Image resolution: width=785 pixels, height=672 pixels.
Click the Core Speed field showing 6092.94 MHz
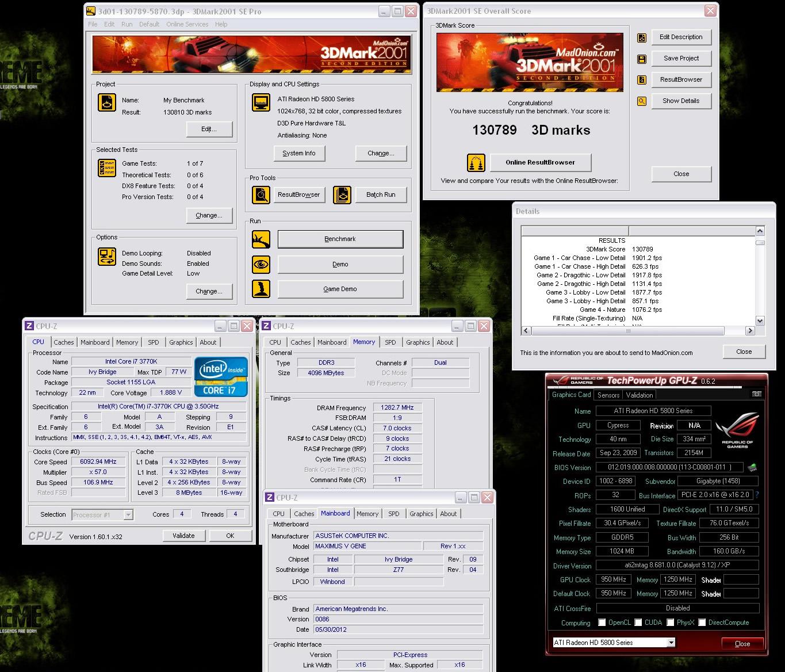pyautogui.click(x=98, y=462)
